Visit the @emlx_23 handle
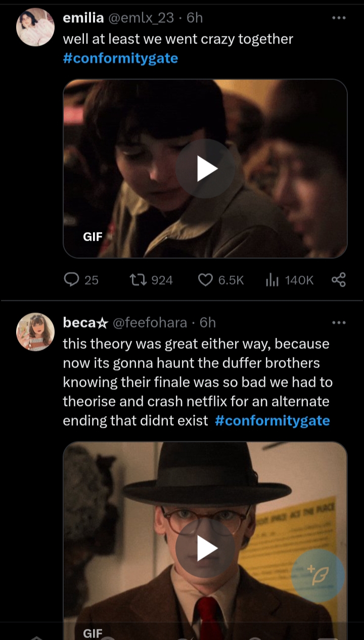 (x=141, y=18)
